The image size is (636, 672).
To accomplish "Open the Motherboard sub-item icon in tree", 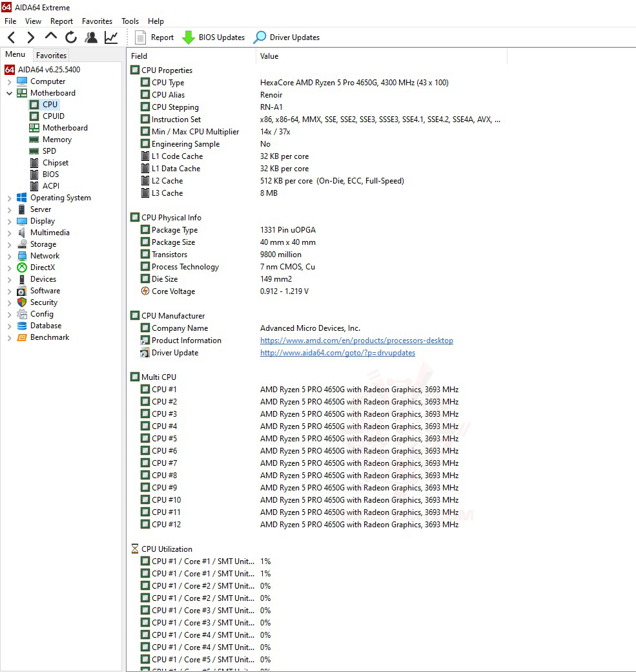I will pos(34,128).
